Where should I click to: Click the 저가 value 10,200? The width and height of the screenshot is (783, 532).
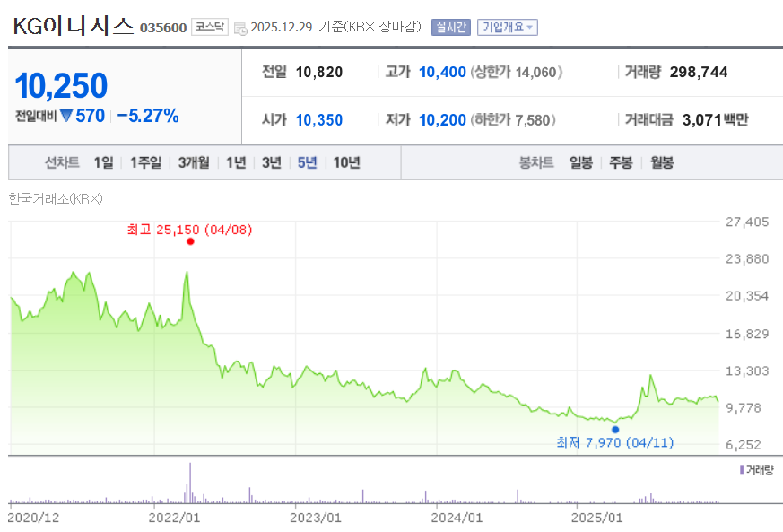tap(442, 120)
